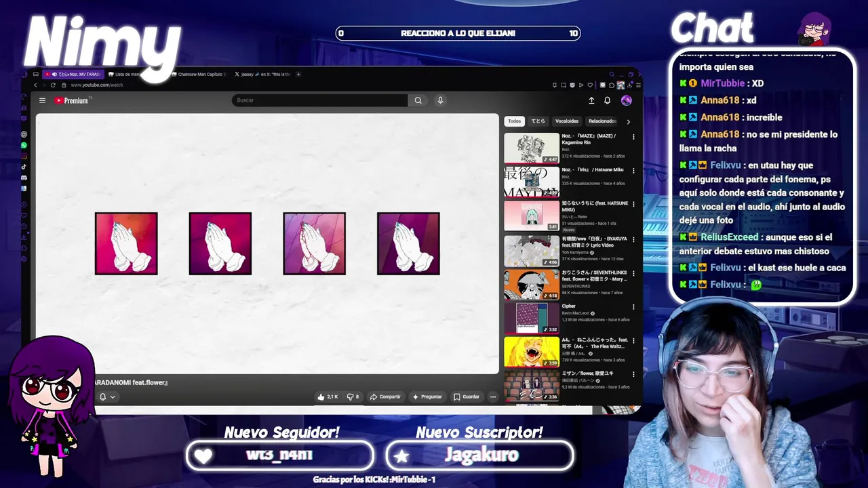Open the YouTube hamburger guide menu

click(42, 100)
